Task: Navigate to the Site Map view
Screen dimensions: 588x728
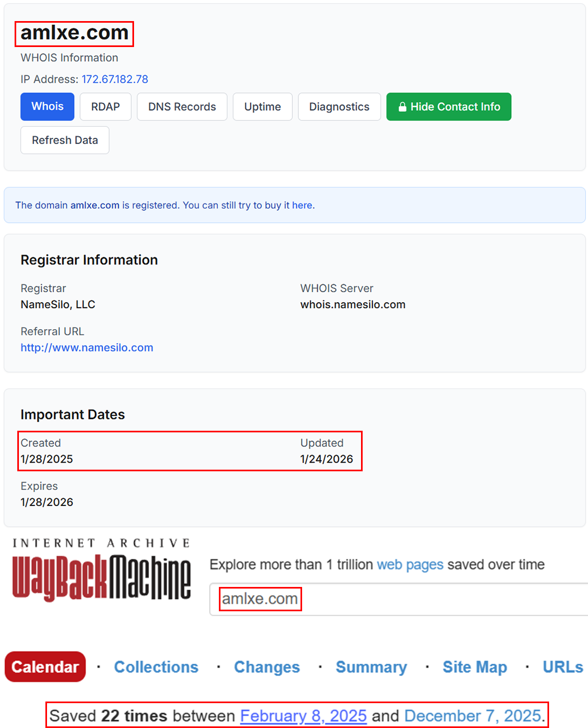Action: (475, 666)
